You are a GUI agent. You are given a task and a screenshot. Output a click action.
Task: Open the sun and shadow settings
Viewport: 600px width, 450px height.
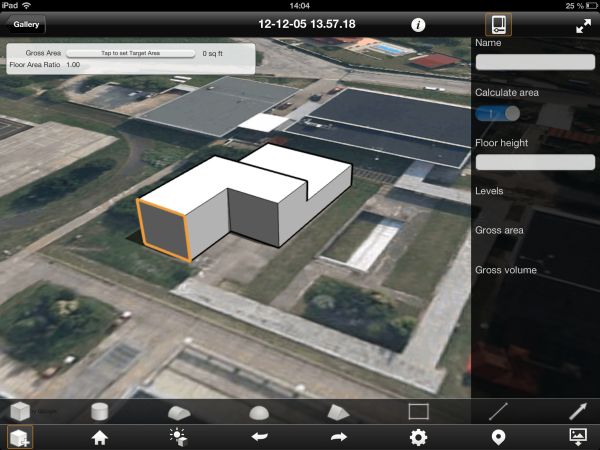(x=179, y=437)
